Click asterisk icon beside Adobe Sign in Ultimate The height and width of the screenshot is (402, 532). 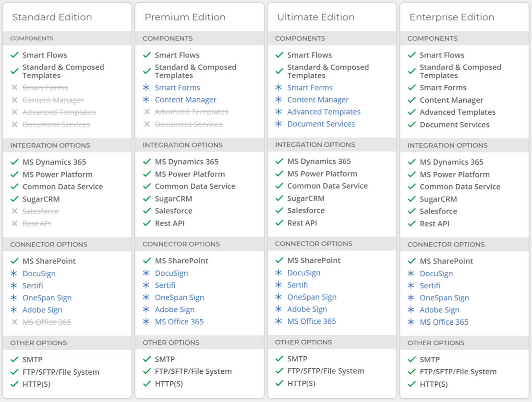pos(278,309)
